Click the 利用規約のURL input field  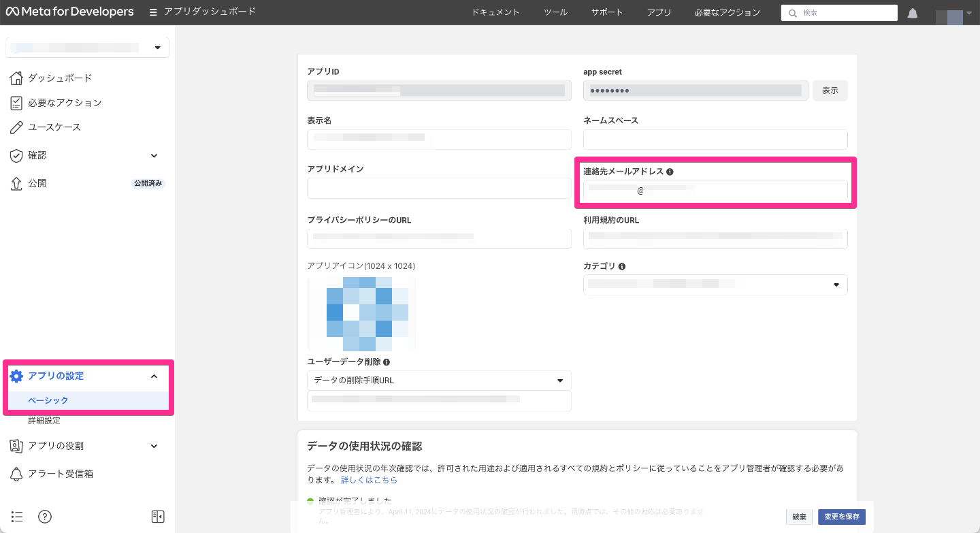tap(715, 239)
